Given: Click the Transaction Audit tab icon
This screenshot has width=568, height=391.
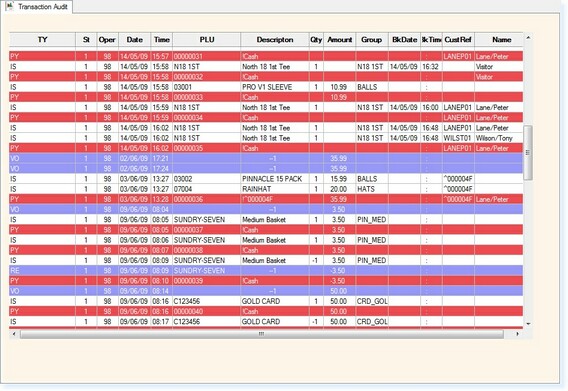Looking at the screenshot, I should (9, 6).
